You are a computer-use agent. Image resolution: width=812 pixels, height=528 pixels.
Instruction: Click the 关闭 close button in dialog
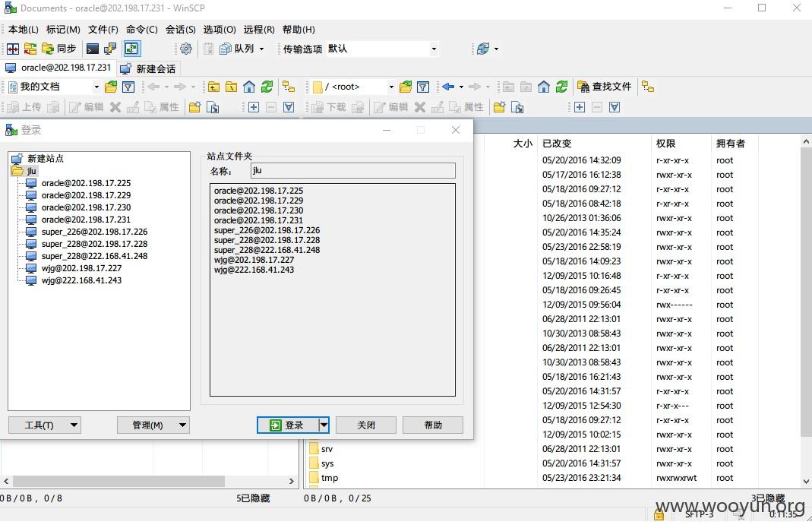(x=366, y=425)
